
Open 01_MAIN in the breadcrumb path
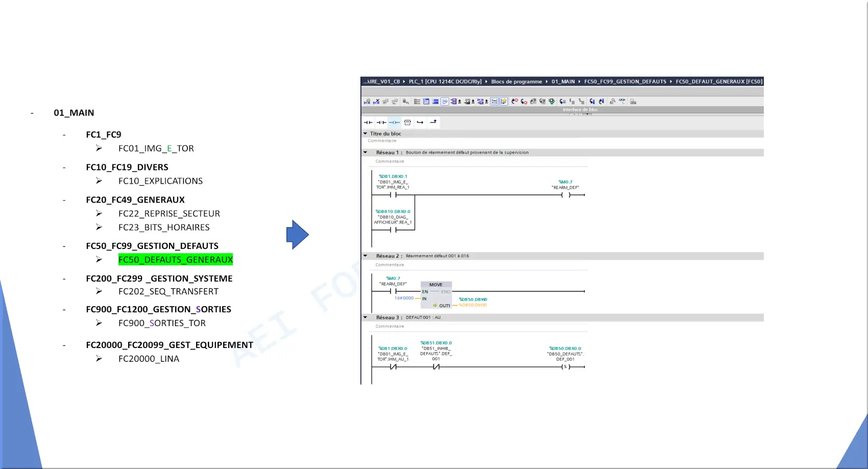pyautogui.click(x=563, y=82)
